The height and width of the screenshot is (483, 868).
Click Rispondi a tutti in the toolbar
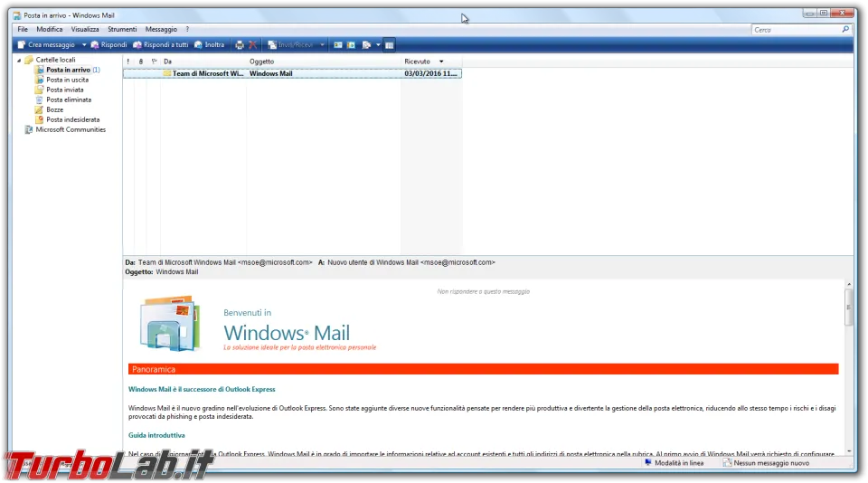[x=161, y=45]
